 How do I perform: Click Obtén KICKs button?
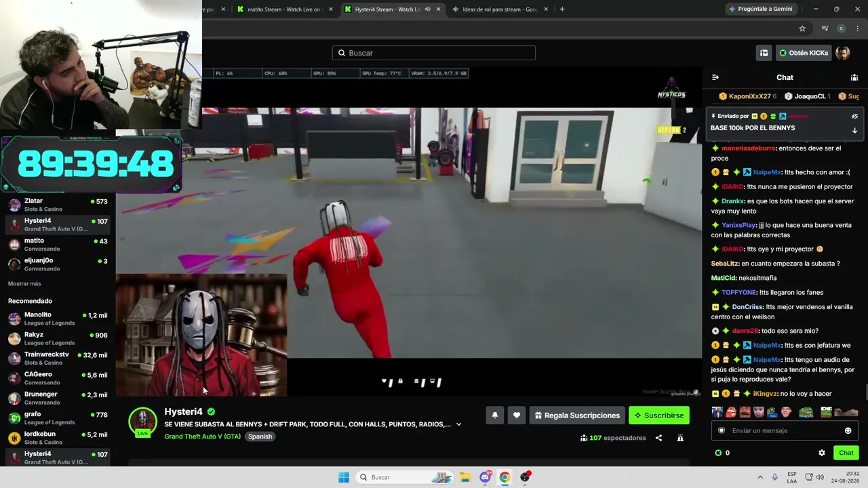pyautogui.click(x=804, y=53)
